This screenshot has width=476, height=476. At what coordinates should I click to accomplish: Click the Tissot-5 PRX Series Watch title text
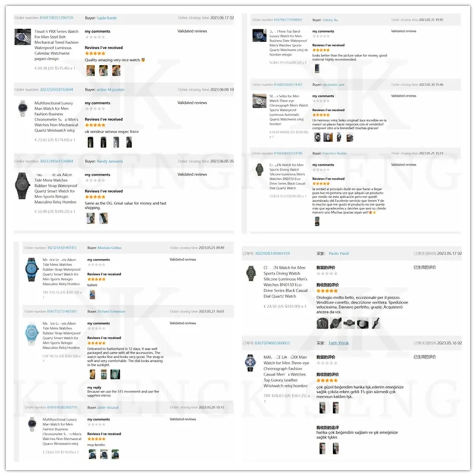click(x=57, y=32)
